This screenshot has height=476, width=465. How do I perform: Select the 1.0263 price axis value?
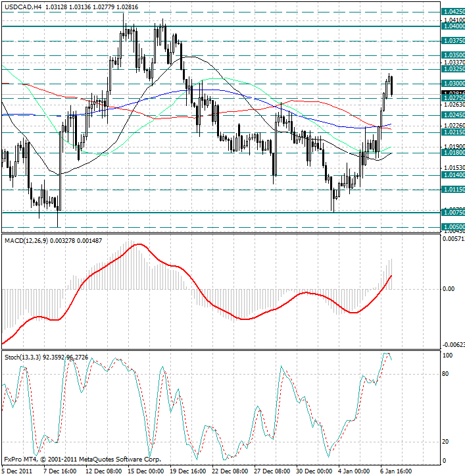point(454,105)
